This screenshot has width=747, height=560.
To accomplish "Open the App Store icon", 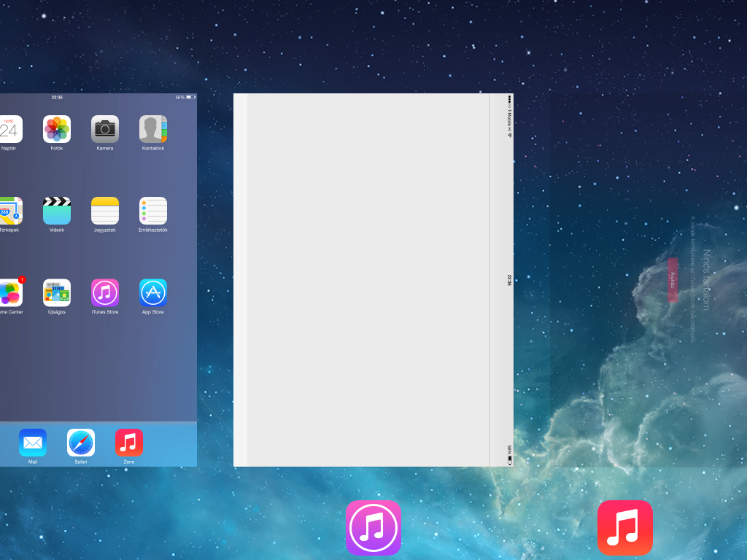I will 153,293.
